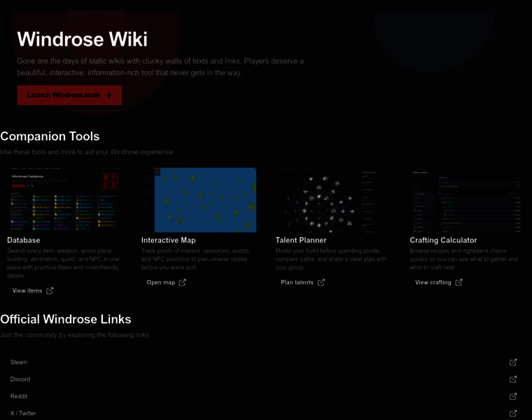
Task: Click external link icon in Steam row
Action: (x=513, y=363)
